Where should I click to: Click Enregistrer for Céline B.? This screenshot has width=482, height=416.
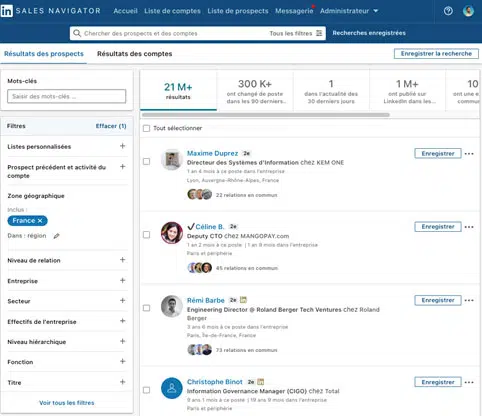point(438,227)
